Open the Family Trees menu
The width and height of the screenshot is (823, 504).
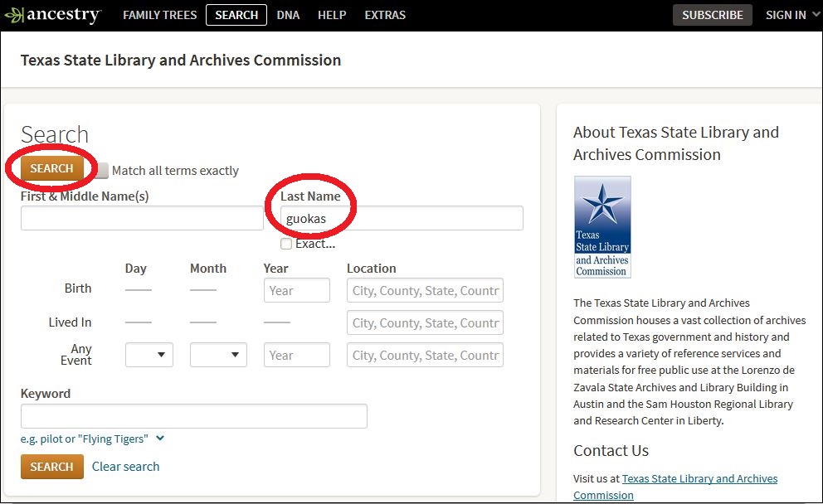pos(159,15)
